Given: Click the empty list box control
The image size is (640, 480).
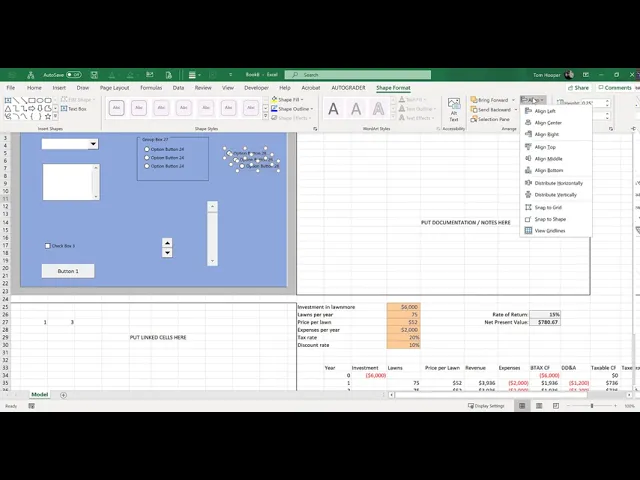Looking at the screenshot, I should [x=71, y=182].
